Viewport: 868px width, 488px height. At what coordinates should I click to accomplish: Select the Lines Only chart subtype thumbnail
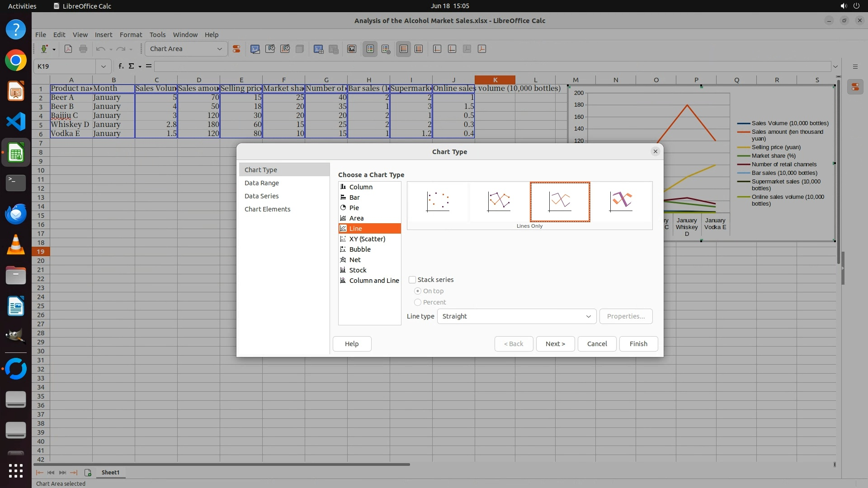click(560, 202)
